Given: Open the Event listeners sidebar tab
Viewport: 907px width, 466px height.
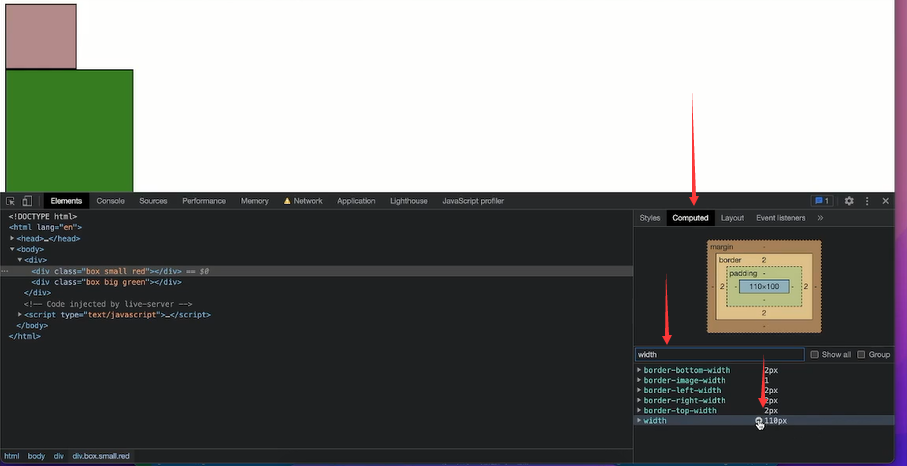Looking at the screenshot, I should coord(780,218).
